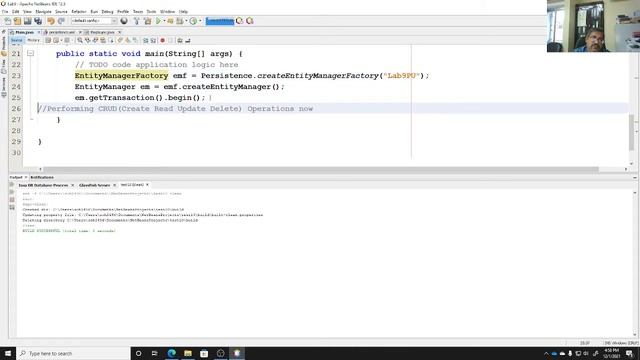This screenshot has height=360, width=640.
Task: Open the Source menu
Action: tap(61, 11)
